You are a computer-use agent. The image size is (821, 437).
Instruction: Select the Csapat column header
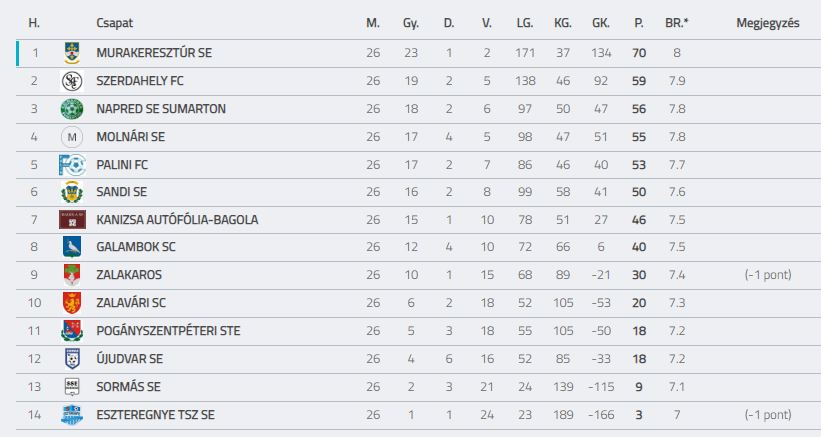114,23
